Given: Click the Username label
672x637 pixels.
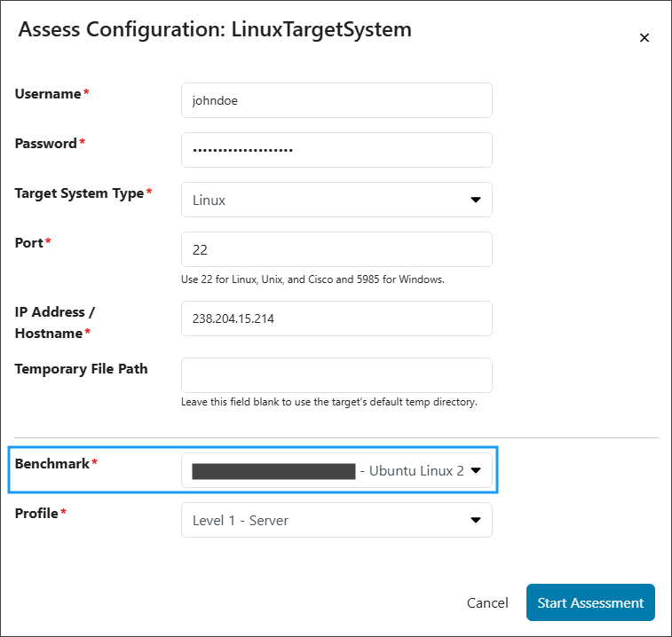Looking at the screenshot, I should point(48,94).
